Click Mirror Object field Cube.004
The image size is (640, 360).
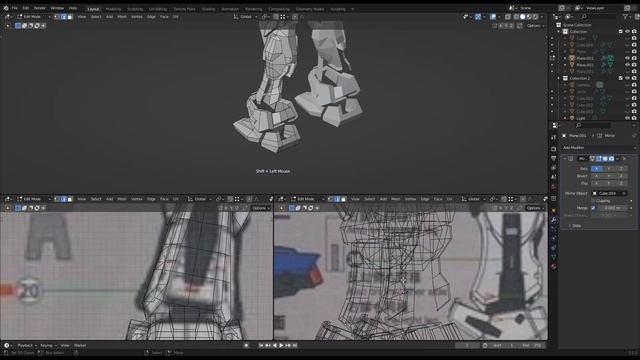coord(609,193)
